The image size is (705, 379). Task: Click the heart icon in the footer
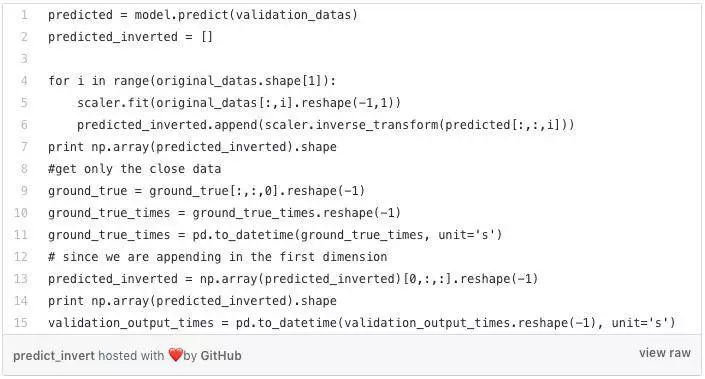click(x=175, y=355)
